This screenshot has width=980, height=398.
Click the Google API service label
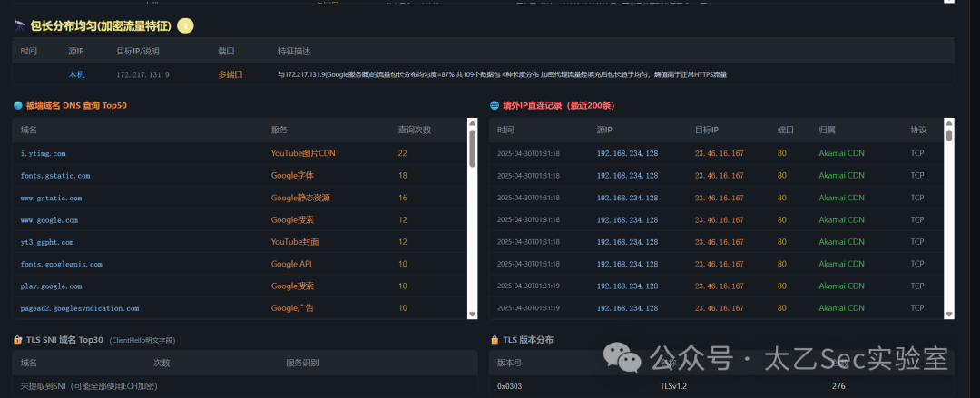click(291, 265)
